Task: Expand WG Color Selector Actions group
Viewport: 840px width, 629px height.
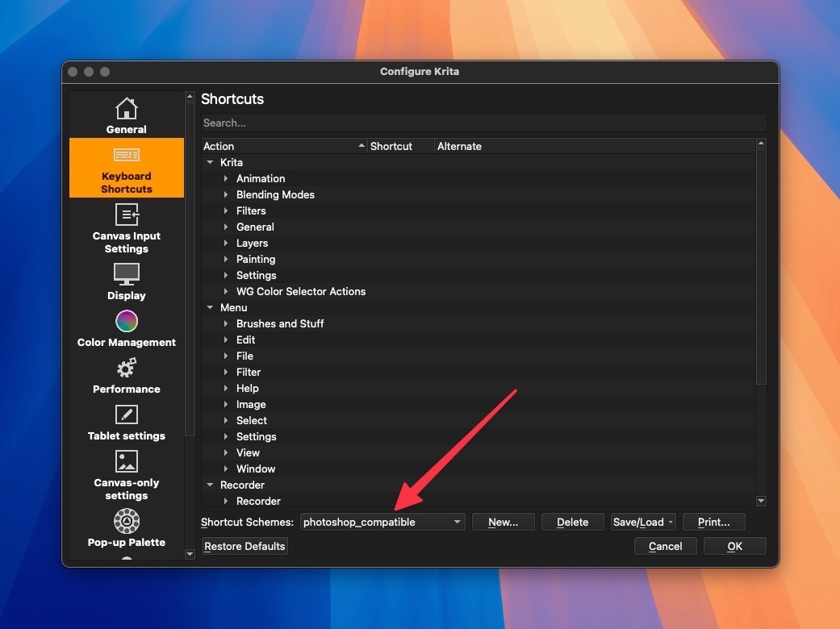Action: [226, 291]
